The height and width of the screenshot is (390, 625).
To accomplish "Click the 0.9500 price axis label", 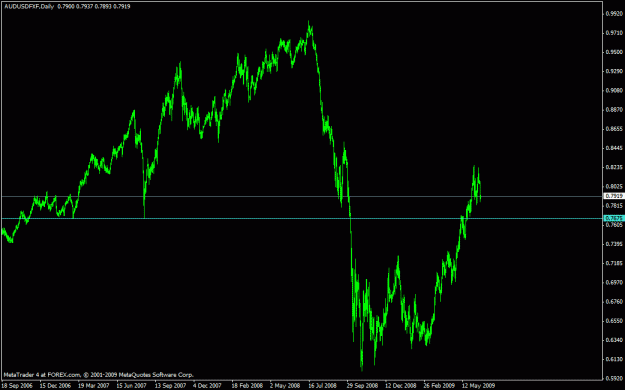I will click(614, 52).
